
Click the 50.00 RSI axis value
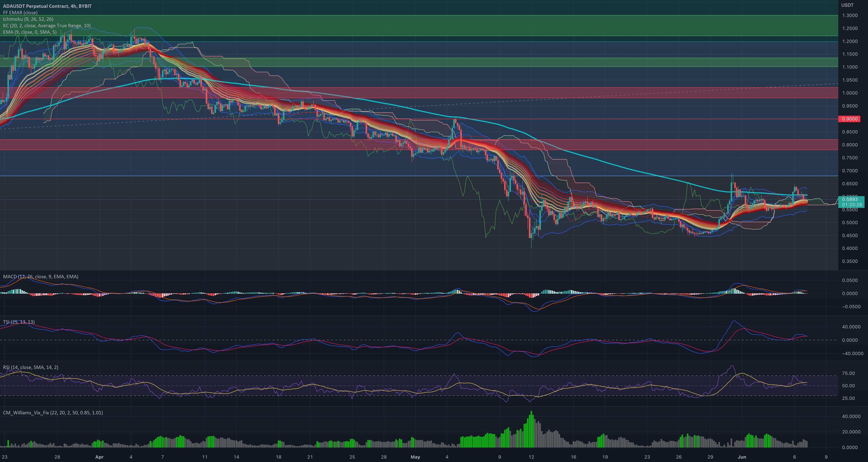coord(848,386)
